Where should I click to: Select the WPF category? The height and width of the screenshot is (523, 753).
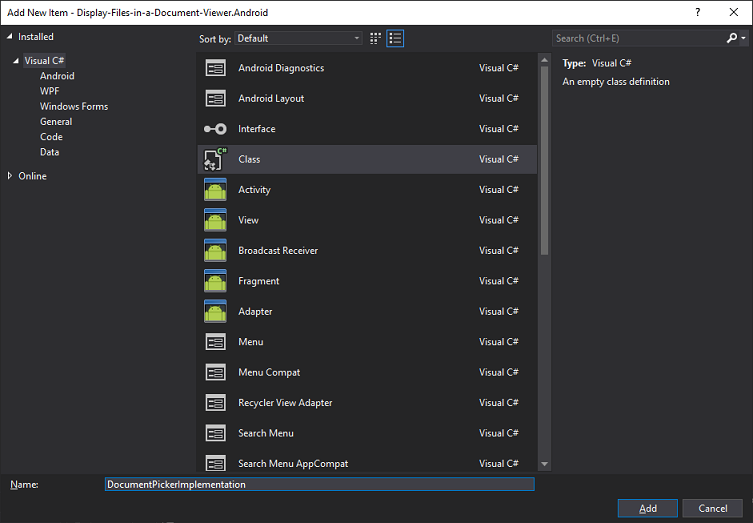49,91
